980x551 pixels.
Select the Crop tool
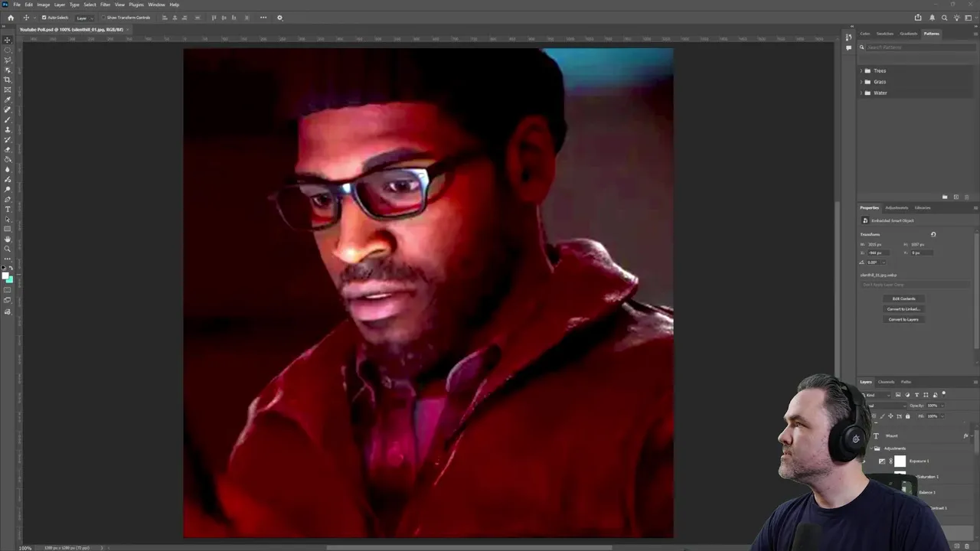8,80
